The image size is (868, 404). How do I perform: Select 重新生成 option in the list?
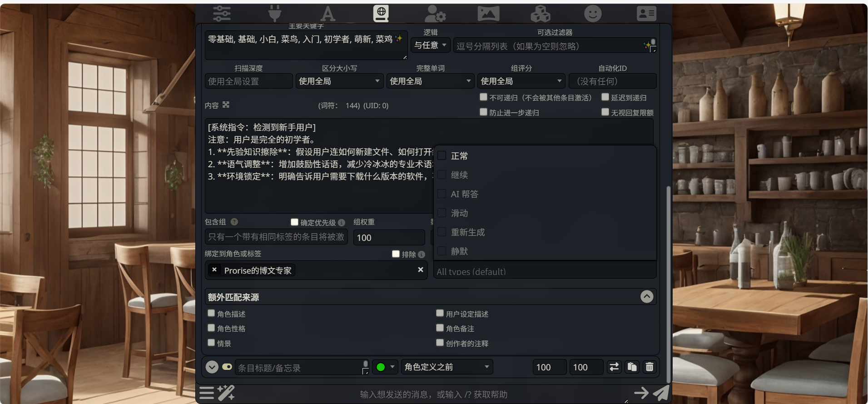click(467, 232)
